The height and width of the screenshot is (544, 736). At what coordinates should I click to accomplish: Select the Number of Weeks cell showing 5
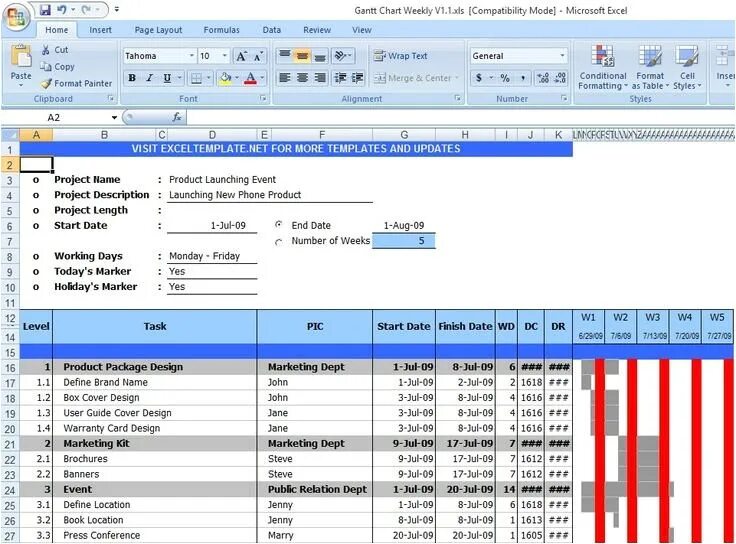(404, 241)
